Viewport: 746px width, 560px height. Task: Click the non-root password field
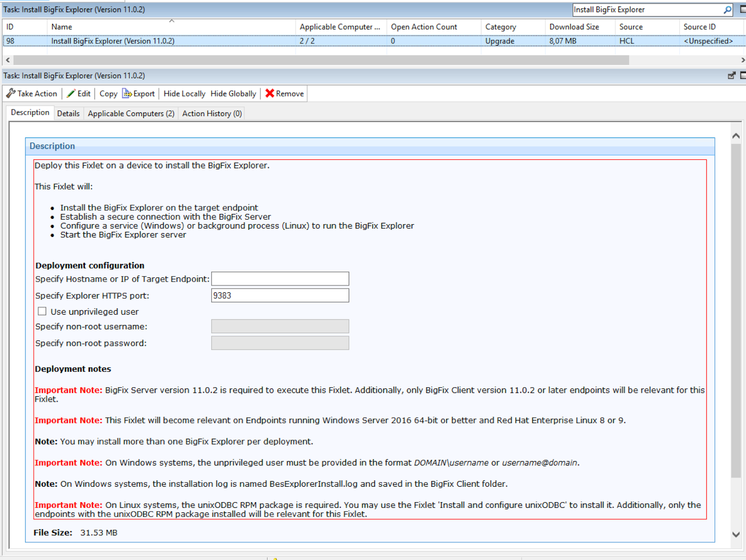pyautogui.click(x=280, y=343)
